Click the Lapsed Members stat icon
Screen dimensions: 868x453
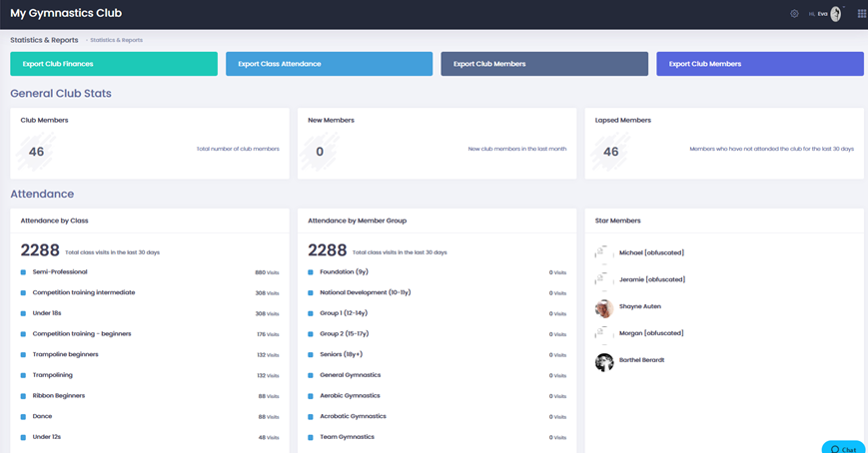[610, 152]
